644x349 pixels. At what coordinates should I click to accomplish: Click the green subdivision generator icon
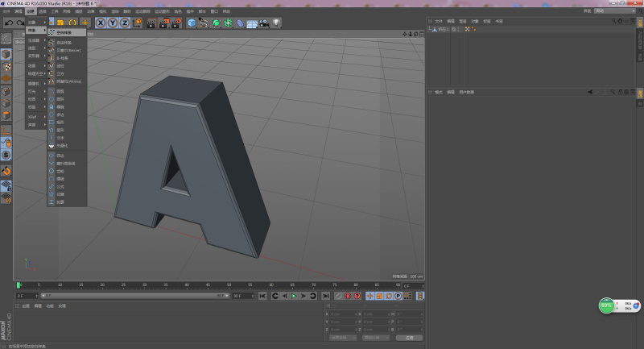(216, 23)
